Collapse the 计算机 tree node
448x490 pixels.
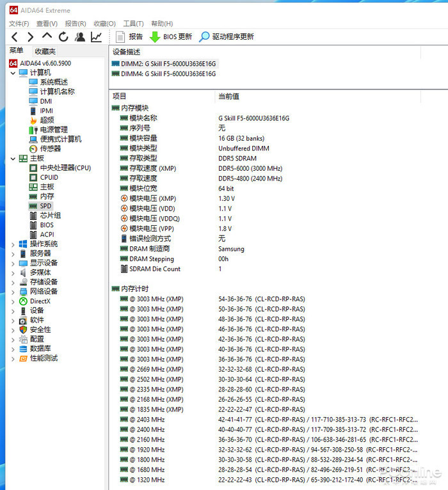(x=13, y=73)
